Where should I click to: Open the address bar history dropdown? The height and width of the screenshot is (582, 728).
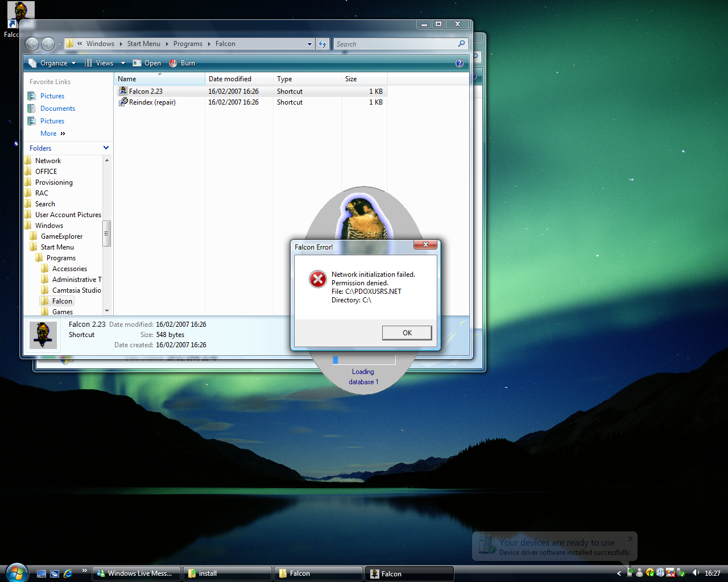(x=309, y=44)
